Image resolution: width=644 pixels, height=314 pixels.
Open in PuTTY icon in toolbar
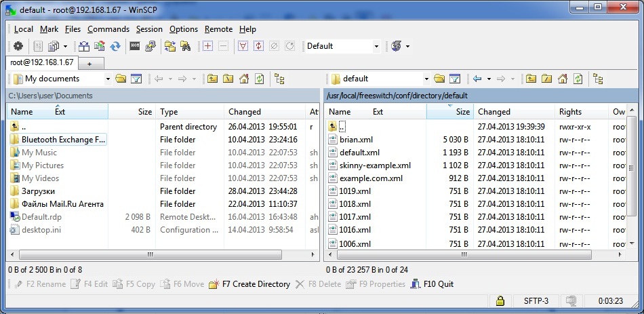click(150, 46)
